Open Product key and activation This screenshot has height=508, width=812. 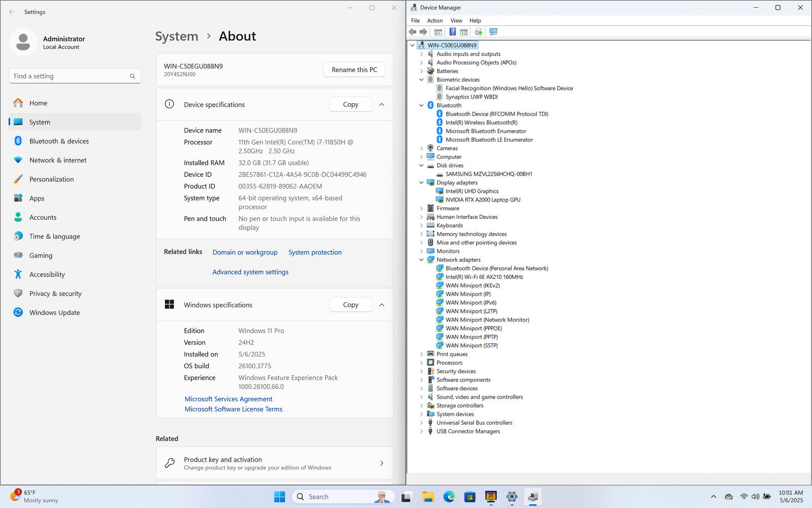pos(275,463)
